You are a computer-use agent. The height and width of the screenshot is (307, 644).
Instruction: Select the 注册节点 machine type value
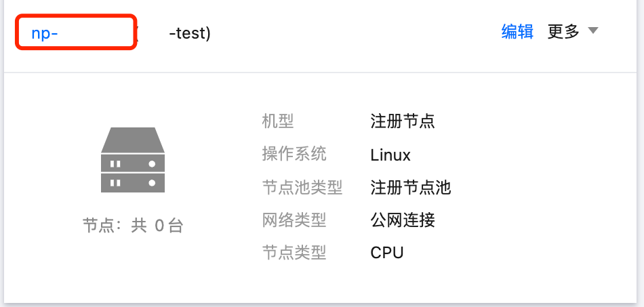click(403, 121)
